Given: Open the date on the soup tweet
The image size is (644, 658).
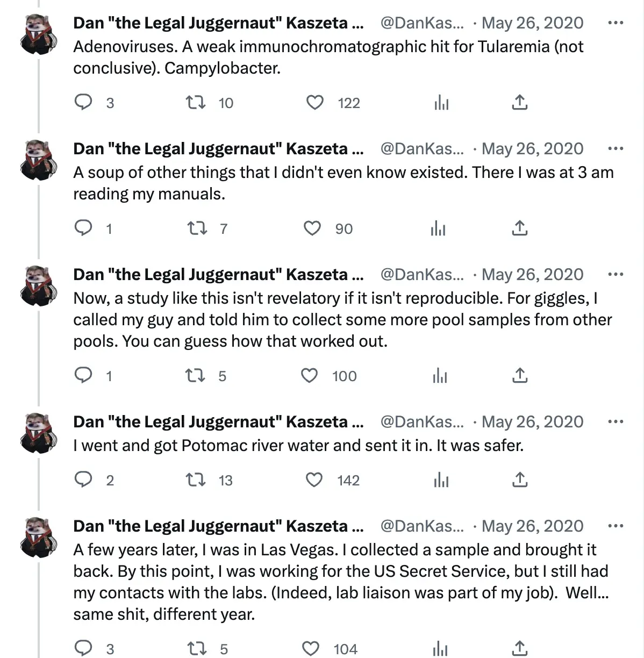Looking at the screenshot, I should pyautogui.click(x=532, y=149).
